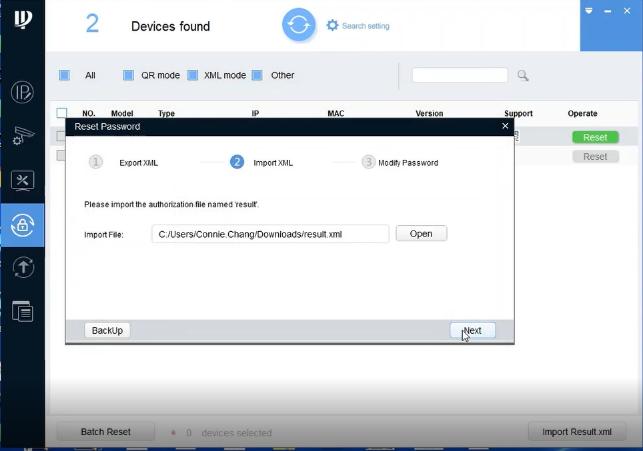Open the system tools monitor icon

click(x=22, y=180)
